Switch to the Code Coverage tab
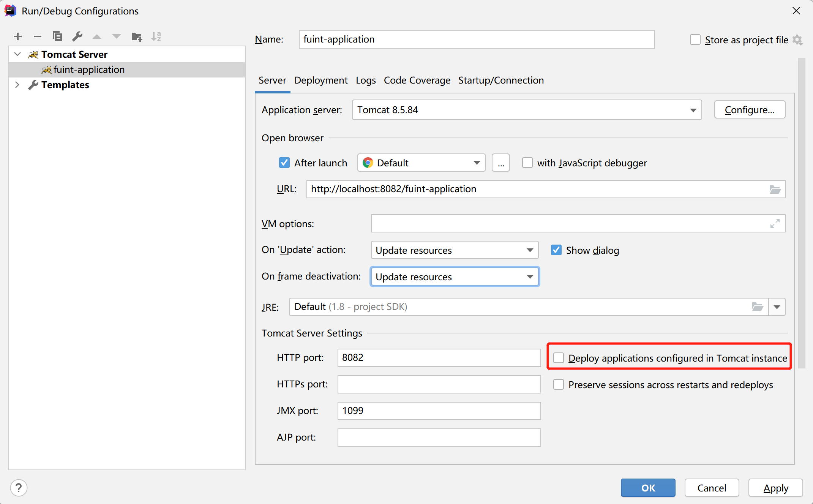The image size is (813, 504). pyautogui.click(x=417, y=81)
